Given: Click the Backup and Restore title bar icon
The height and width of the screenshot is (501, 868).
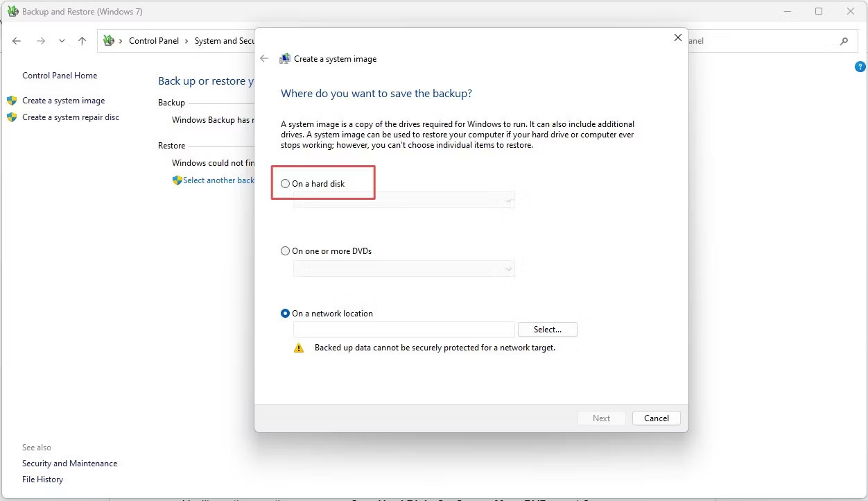Looking at the screenshot, I should tap(12, 12).
